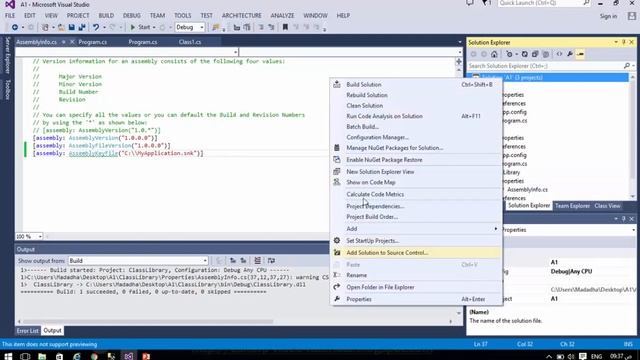This screenshot has height=360, width=640.
Task: Click AssemblyInfo.cs in the Solution Explorer tree
Action: (x=527, y=189)
